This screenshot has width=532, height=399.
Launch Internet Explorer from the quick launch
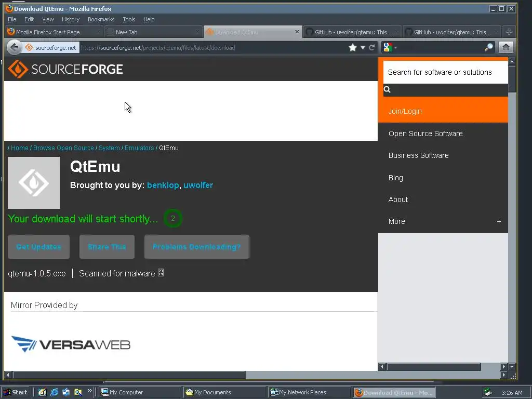pyautogui.click(x=54, y=392)
